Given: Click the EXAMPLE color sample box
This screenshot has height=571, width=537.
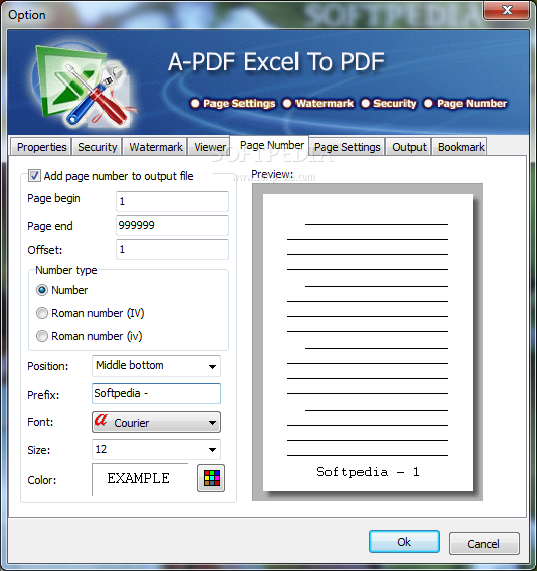Looking at the screenshot, I should point(141,479).
